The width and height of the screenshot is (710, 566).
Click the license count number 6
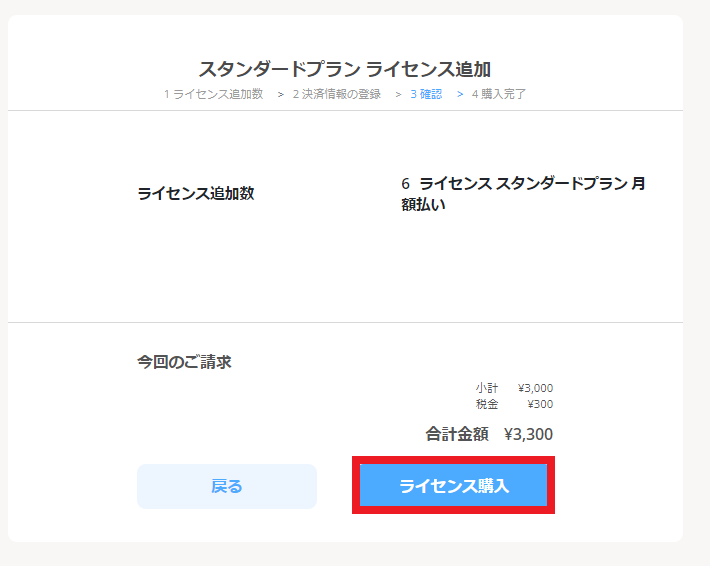(406, 184)
